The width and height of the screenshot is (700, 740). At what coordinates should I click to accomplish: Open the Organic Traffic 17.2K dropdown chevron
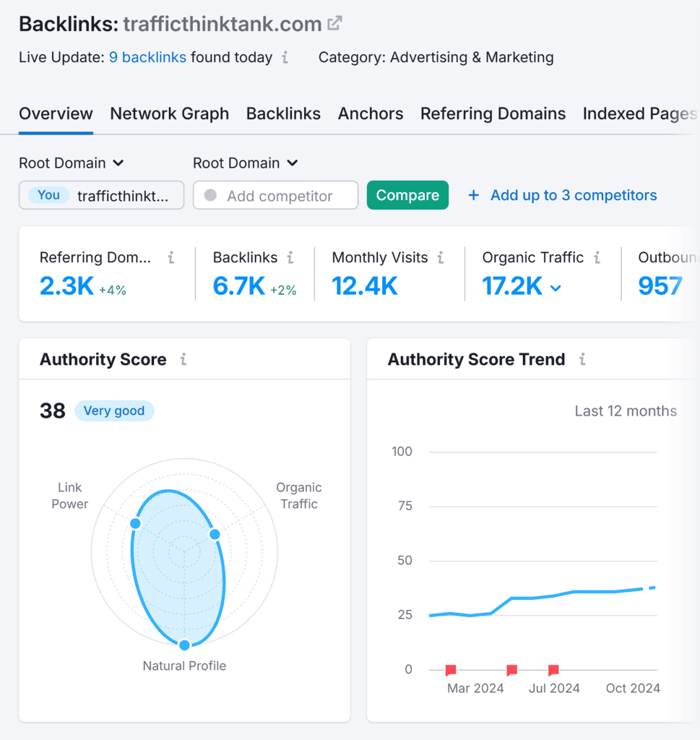(x=556, y=288)
